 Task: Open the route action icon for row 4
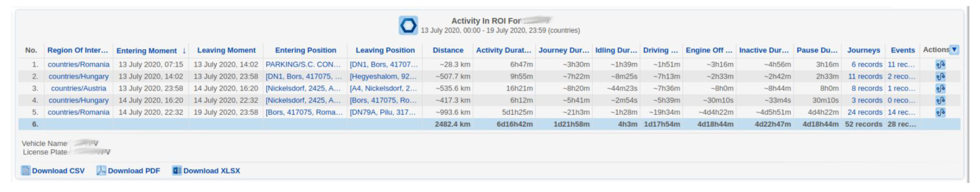(x=940, y=100)
